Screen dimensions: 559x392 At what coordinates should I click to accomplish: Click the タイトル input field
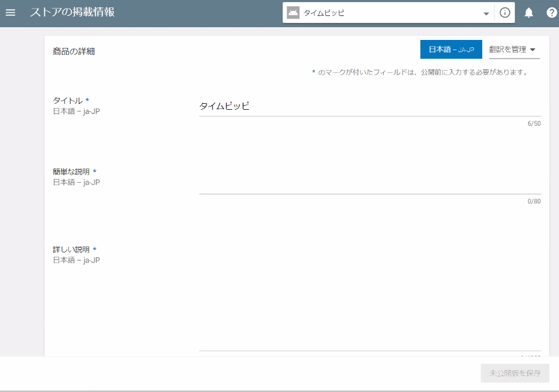click(x=370, y=106)
